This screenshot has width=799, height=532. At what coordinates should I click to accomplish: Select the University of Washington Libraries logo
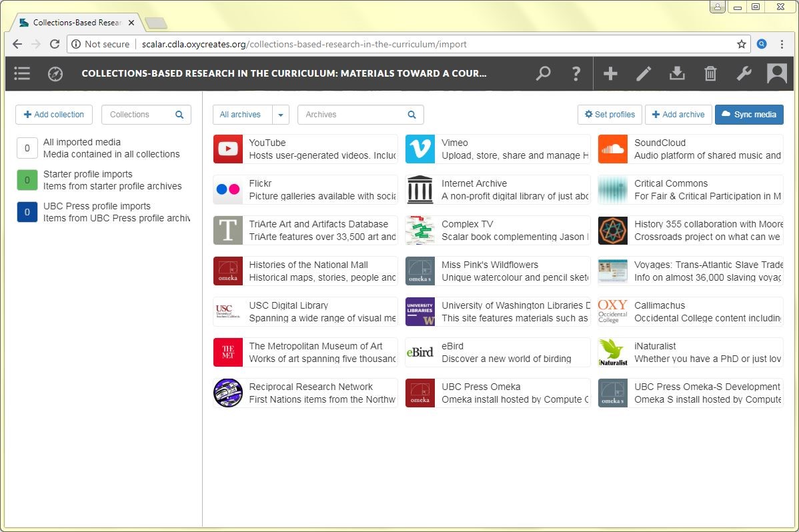point(420,311)
